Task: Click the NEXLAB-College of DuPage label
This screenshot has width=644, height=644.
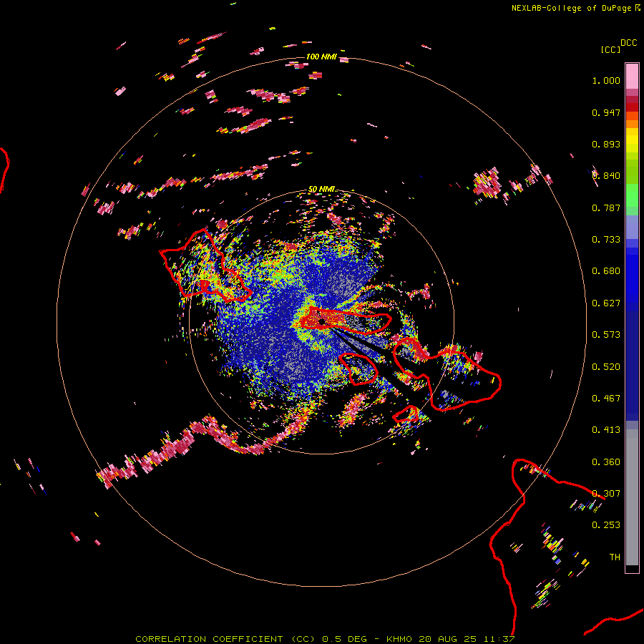Action: 571,8
